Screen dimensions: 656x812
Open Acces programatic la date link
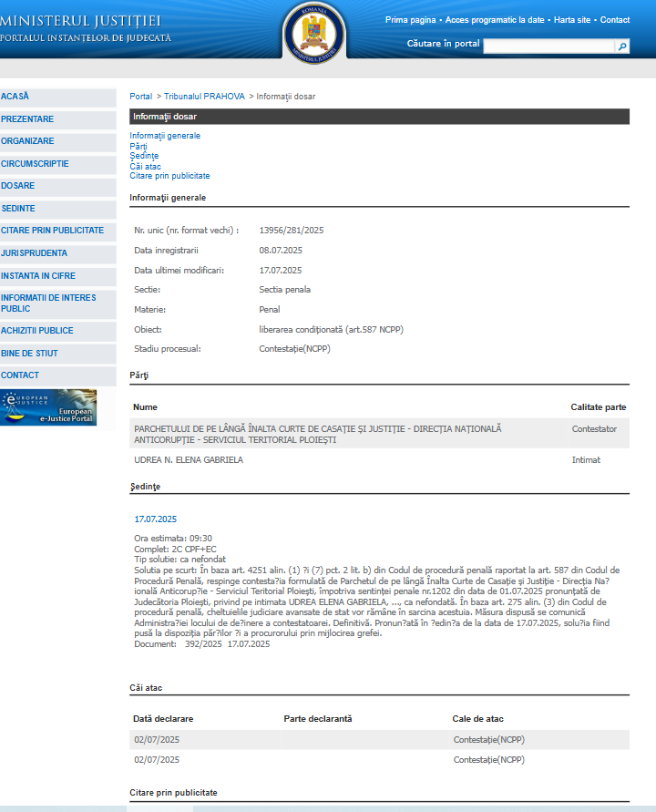(x=495, y=20)
